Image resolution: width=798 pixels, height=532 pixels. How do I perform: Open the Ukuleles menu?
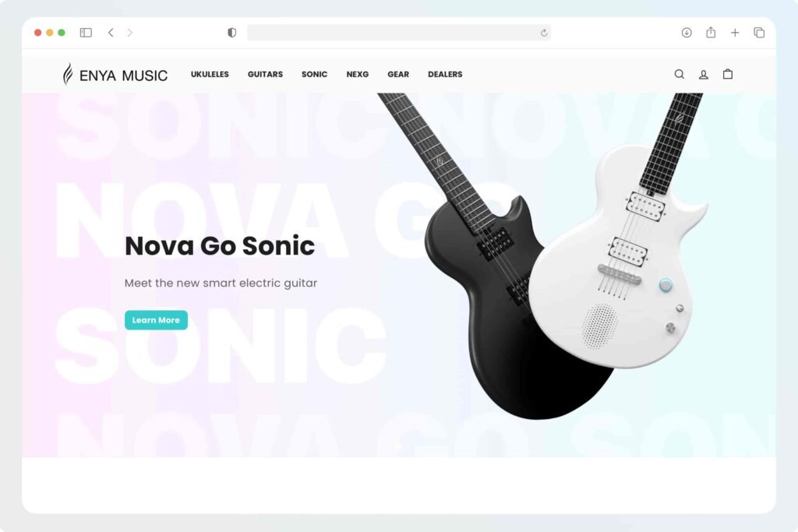[210, 74]
